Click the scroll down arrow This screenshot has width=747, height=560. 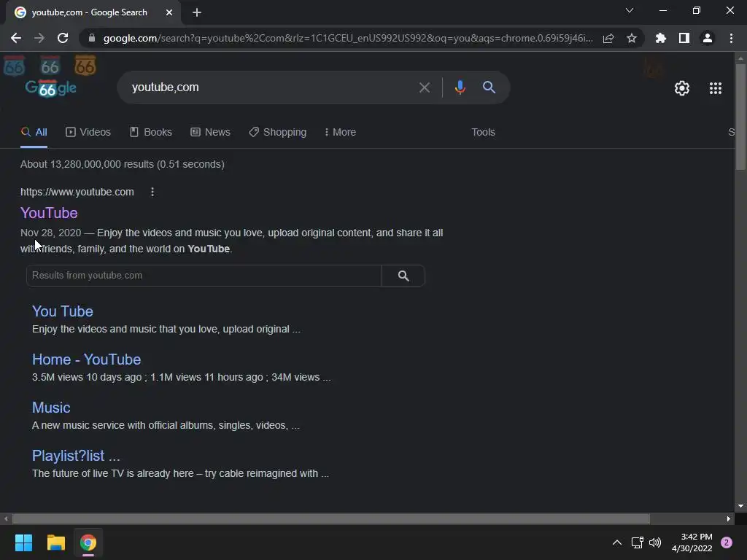(740, 506)
